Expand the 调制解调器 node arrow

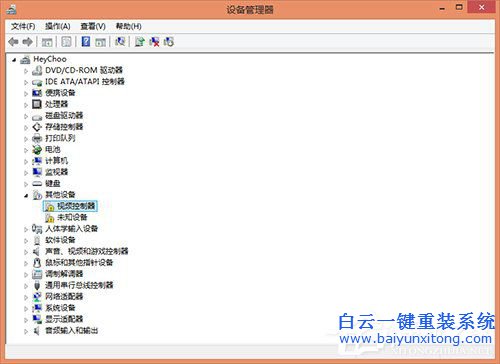pyautogui.click(x=26, y=275)
